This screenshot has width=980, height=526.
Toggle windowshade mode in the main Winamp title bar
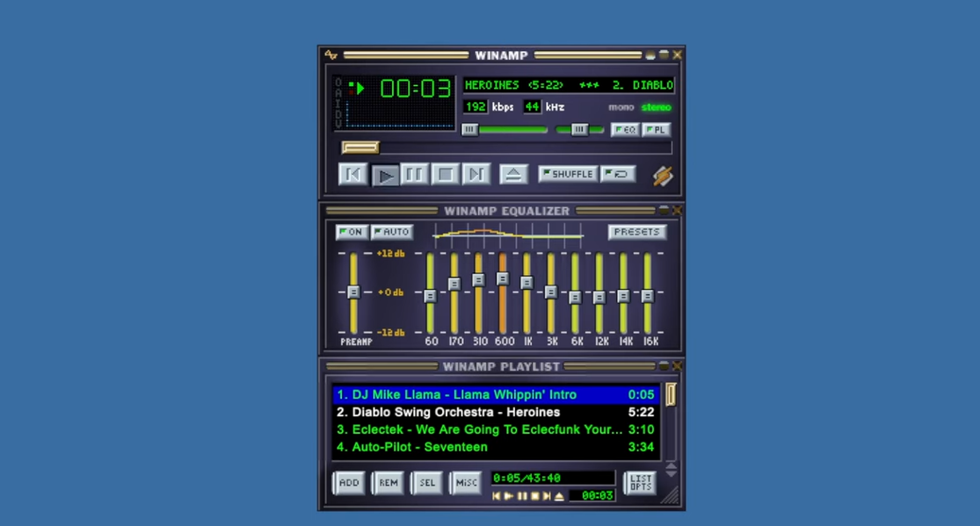664,55
